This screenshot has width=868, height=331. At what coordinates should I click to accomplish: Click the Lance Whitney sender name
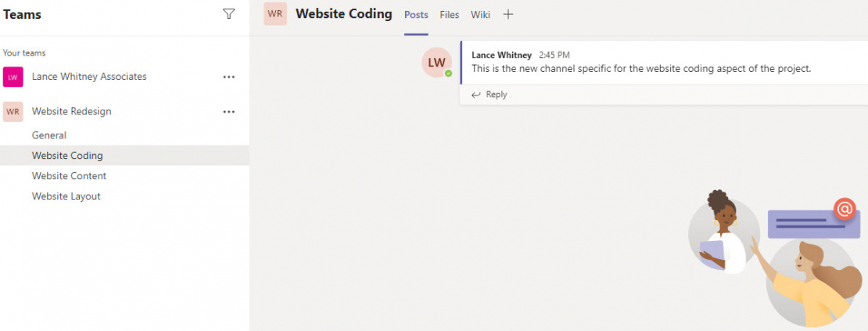tap(501, 56)
